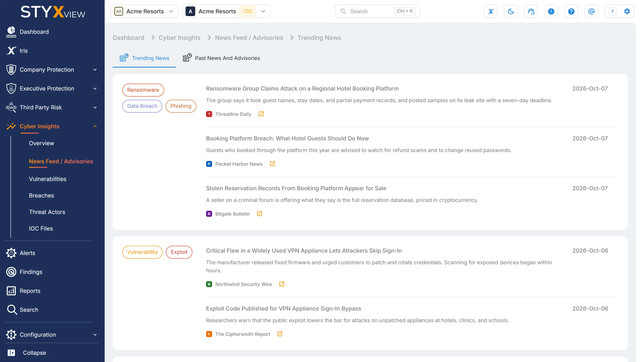Open the Acme Resorts 732 asset dropdown

pyautogui.click(x=226, y=11)
